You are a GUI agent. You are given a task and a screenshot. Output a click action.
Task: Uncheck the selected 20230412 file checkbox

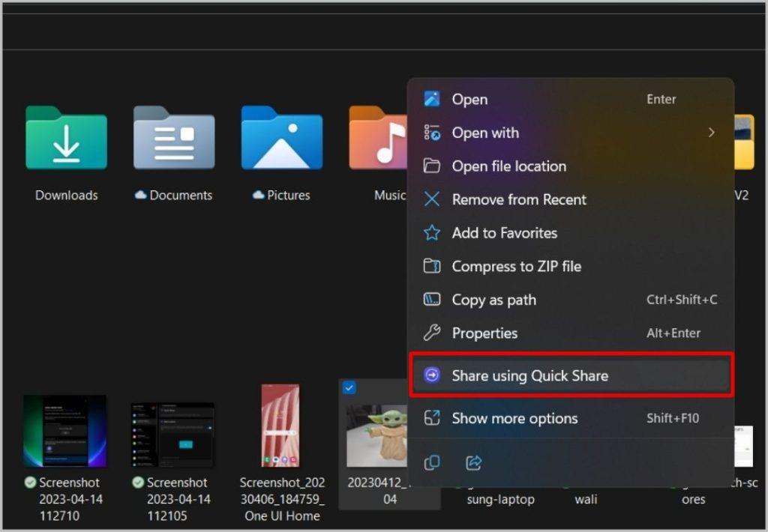[349, 388]
